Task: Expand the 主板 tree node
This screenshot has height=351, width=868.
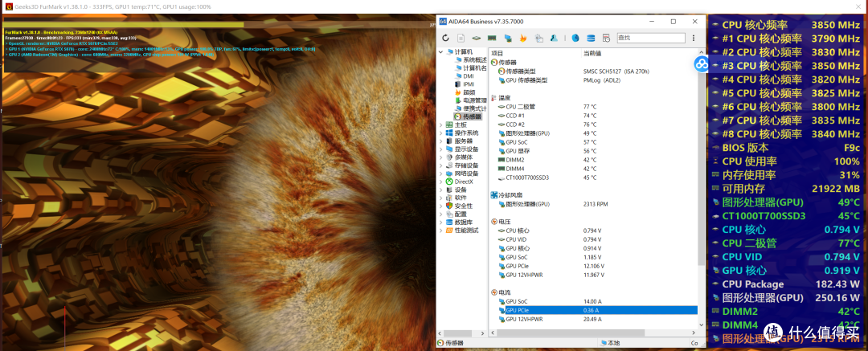Action: 441,125
